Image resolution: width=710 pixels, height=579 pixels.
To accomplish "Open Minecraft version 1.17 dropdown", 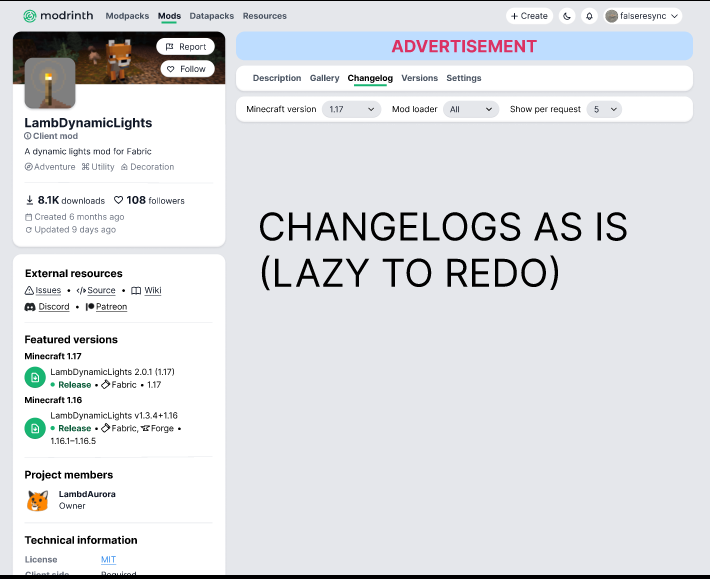I will click(x=351, y=109).
